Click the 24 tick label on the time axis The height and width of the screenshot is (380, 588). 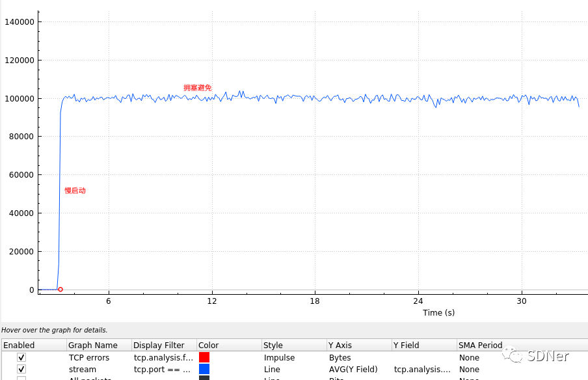418,301
